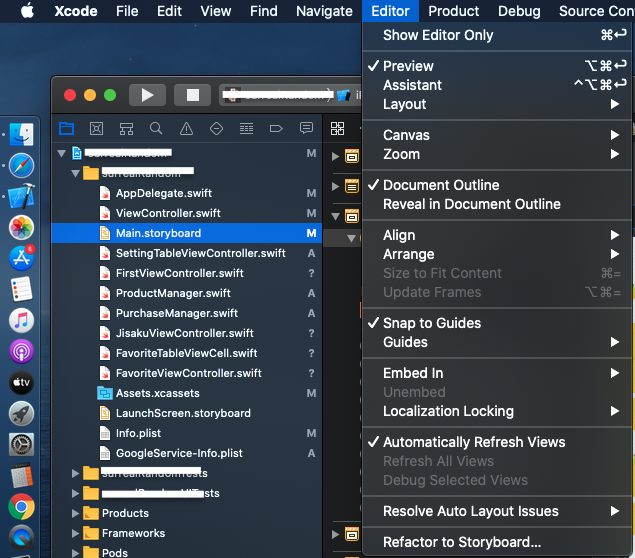The width and height of the screenshot is (635, 558).
Task: Open the File menu
Action: pyautogui.click(x=127, y=11)
